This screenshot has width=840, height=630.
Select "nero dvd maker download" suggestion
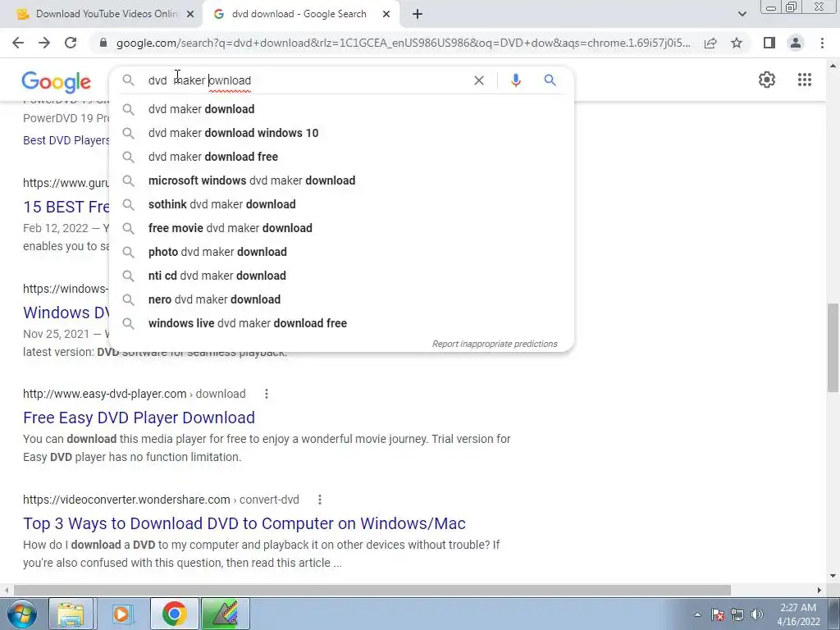click(340, 299)
